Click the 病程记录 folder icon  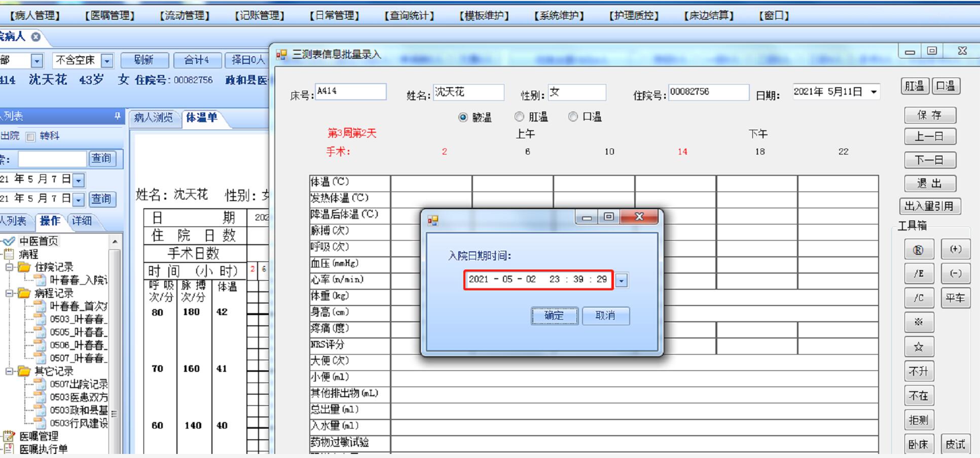click(24, 293)
